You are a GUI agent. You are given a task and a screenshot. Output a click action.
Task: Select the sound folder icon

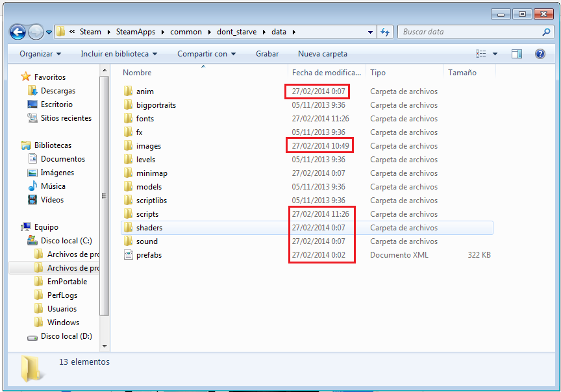point(128,241)
